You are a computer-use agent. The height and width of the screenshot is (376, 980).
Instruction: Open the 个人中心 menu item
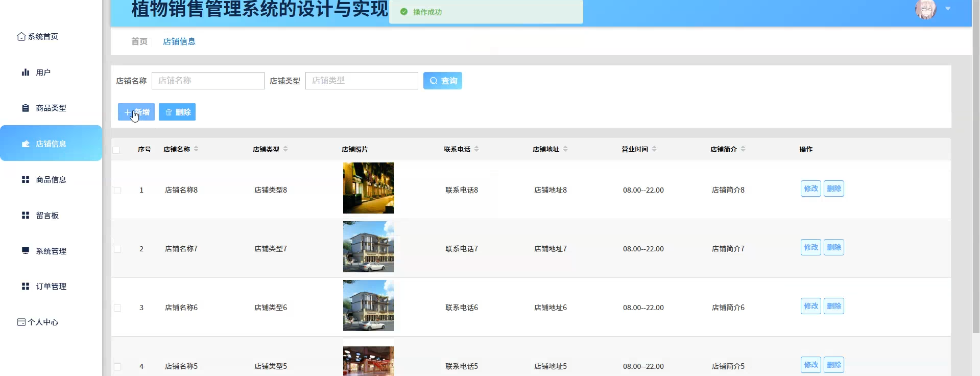[51, 322]
